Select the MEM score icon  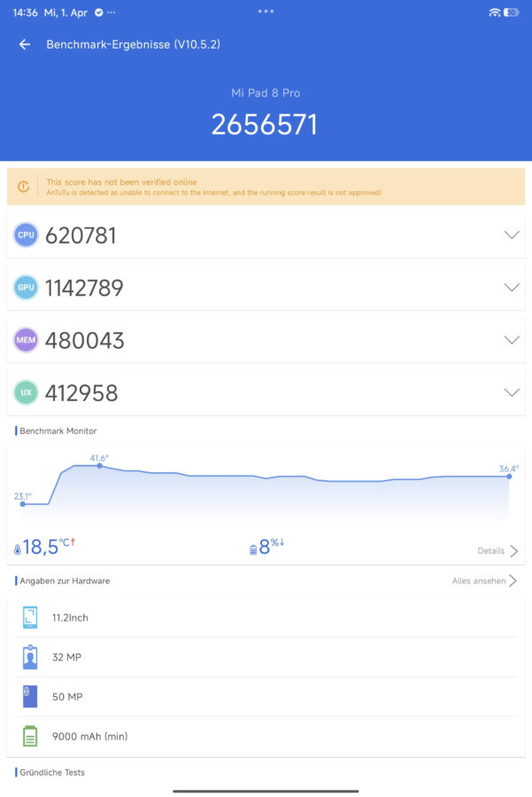27,339
